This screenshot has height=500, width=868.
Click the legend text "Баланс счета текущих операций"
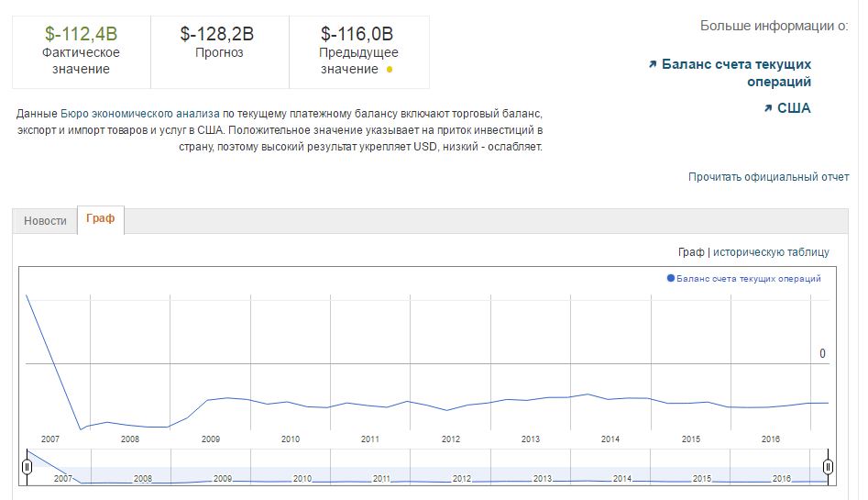click(x=748, y=279)
